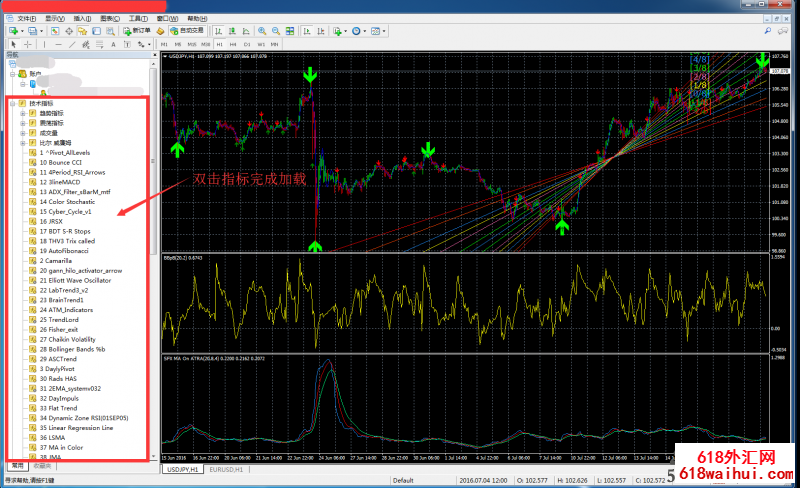Toggle the Market Watch panel

(x=55, y=31)
